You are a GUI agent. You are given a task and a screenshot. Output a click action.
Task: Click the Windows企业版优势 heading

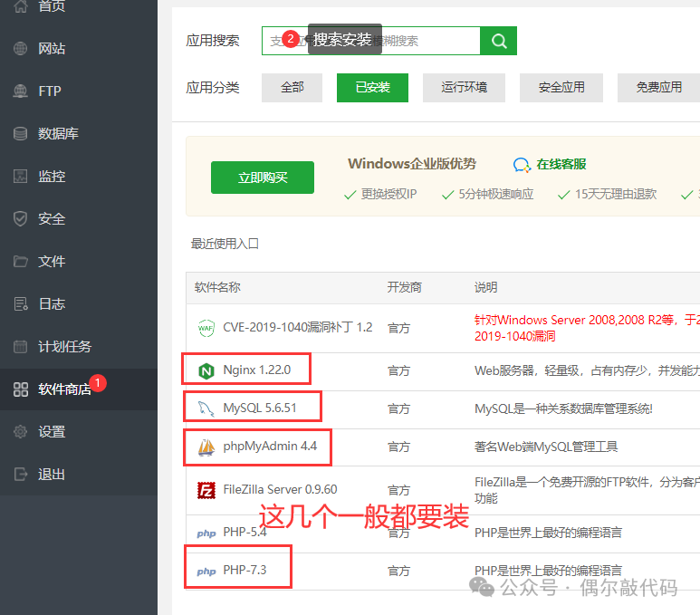pyautogui.click(x=412, y=163)
